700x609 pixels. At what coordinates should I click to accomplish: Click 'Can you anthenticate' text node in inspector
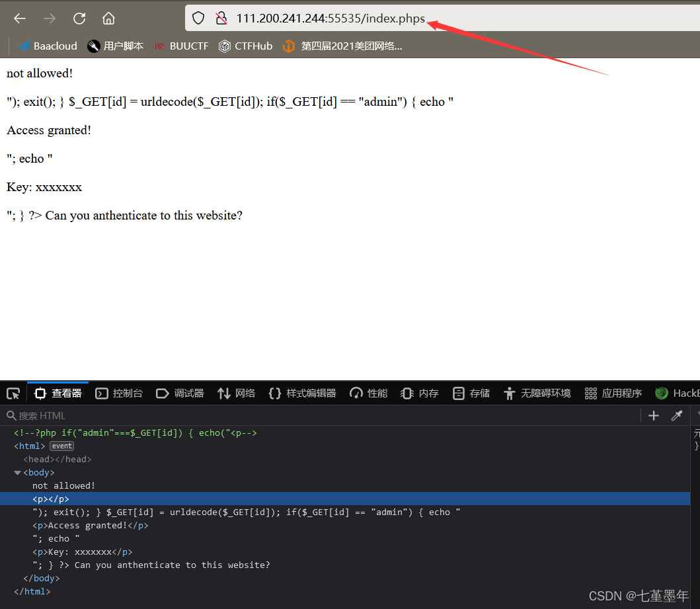[x=151, y=565]
